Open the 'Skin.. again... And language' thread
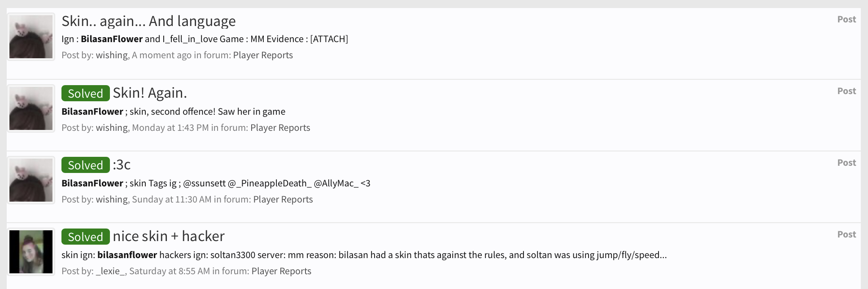This screenshot has height=289, width=868. coord(148,21)
